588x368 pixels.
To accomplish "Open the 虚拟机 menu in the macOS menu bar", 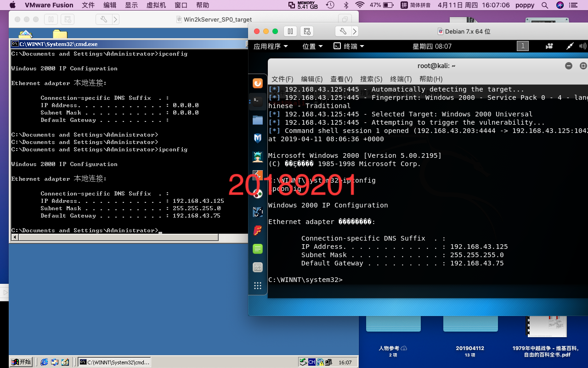I will [156, 5].
